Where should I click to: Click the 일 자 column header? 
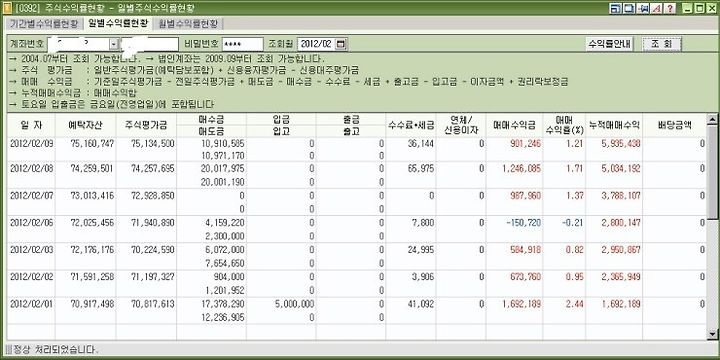pyautogui.click(x=31, y=125)
